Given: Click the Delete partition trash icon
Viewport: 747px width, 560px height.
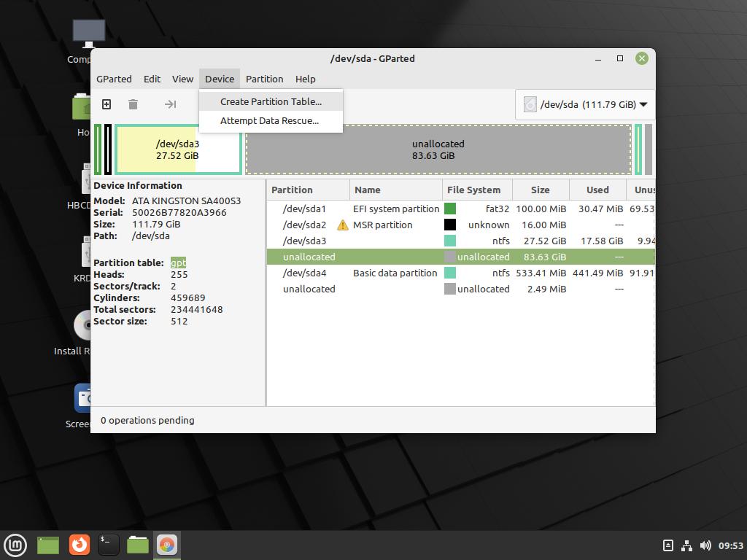Looking at the screenshot, I should [133, 104].
